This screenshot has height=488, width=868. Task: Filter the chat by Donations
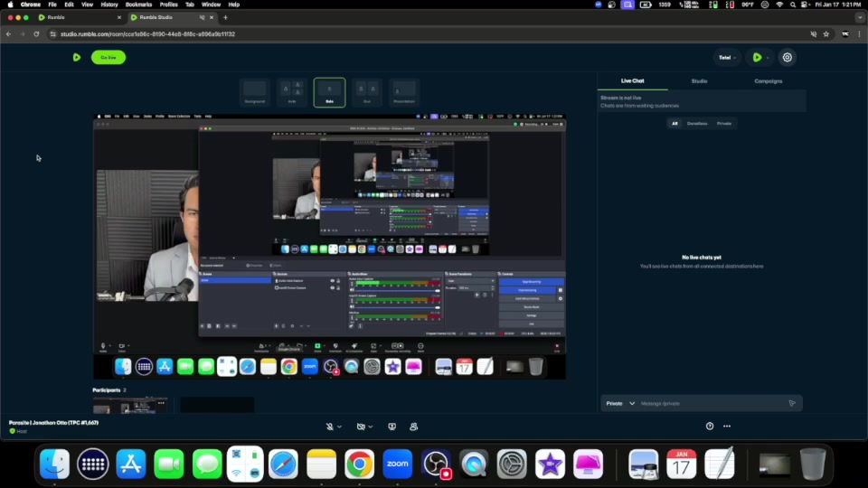pyautogui.click(x=697, y=123)
